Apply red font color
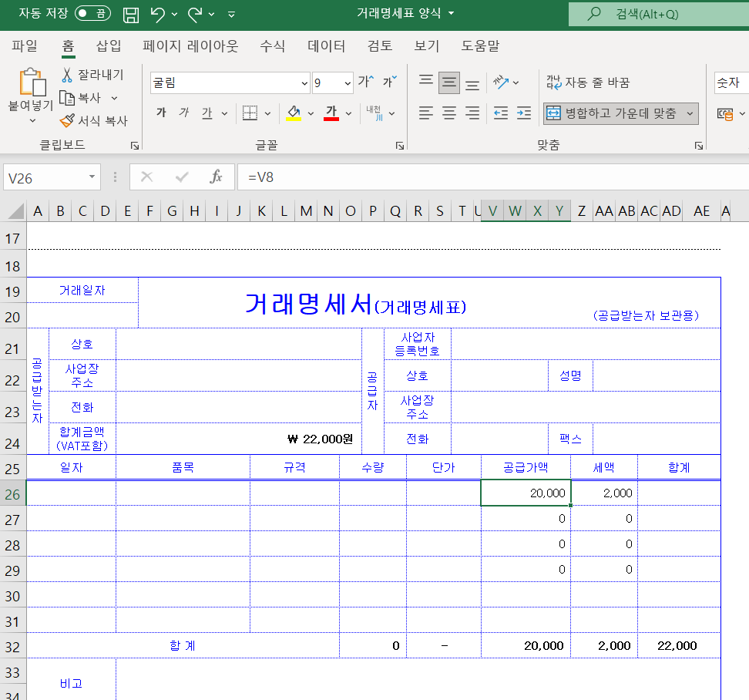Viewport: 749px width, 700px height. 331,113
